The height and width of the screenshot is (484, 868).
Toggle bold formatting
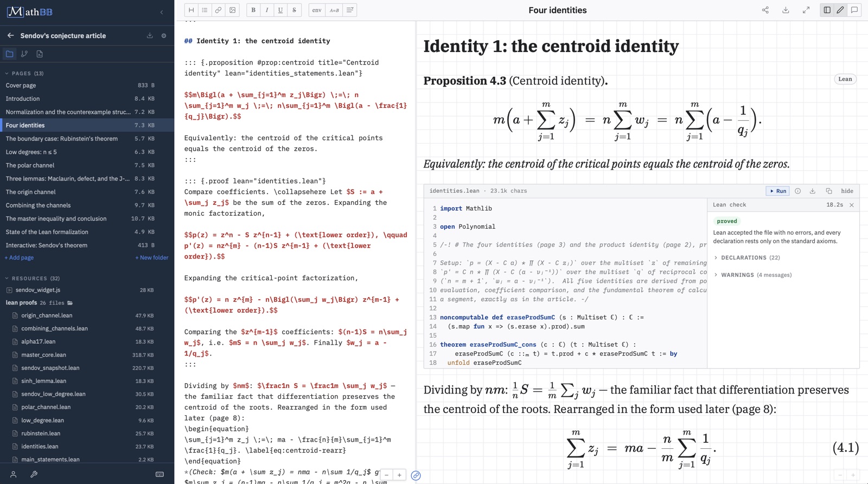point(253,10)
